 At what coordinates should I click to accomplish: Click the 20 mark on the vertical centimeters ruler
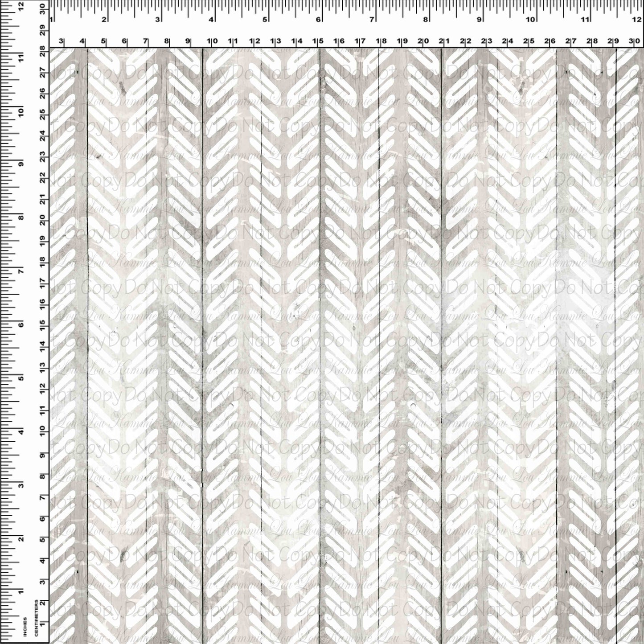[x=42, y=220]
